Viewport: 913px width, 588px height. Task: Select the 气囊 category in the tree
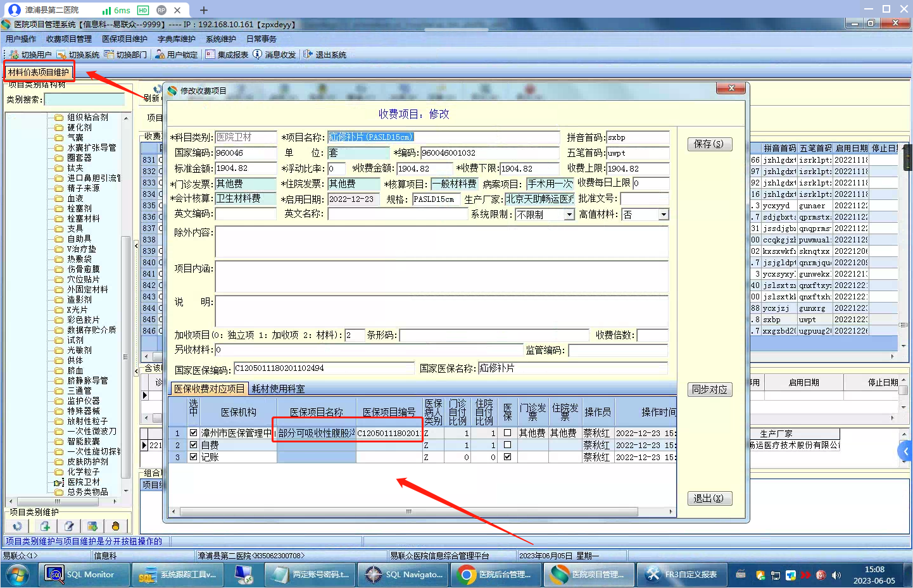click(75, 137)
